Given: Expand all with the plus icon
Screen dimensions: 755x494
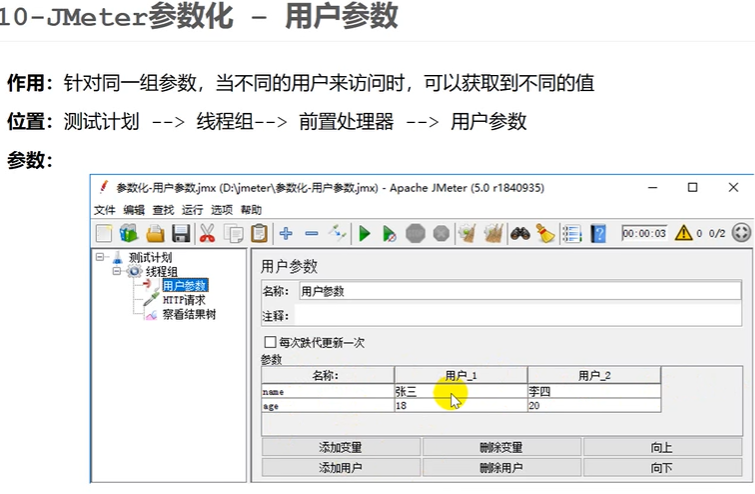Looking at the screenshot, I should [286, 234].
